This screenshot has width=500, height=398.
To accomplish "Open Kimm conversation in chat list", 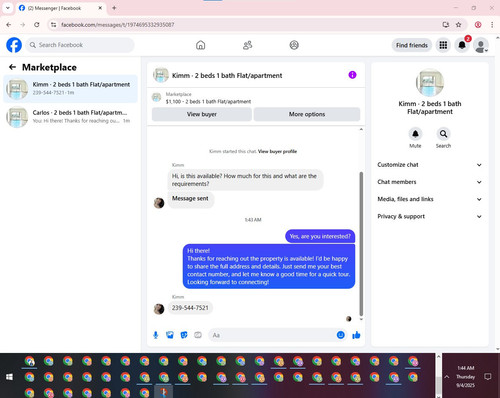I will coord(70,89).
